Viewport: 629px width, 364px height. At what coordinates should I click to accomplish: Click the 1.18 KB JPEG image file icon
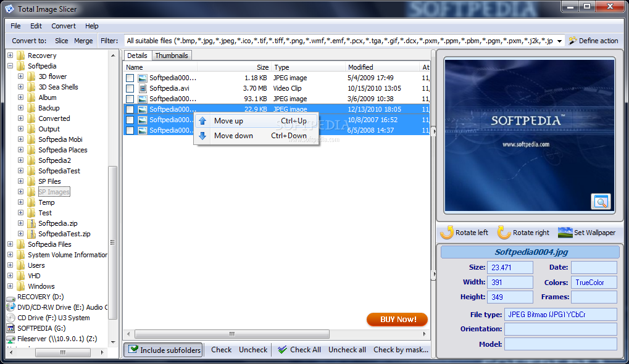143,78
